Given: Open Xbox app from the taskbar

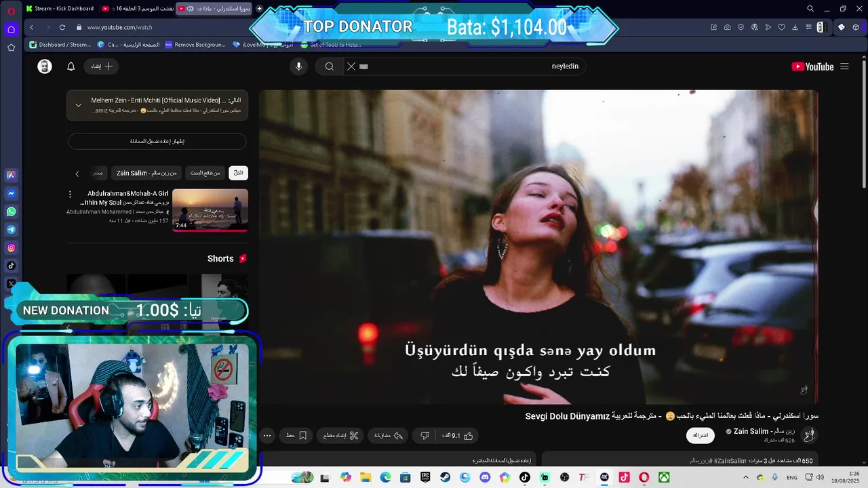Looking at the screenshot, I should point(664,477).
